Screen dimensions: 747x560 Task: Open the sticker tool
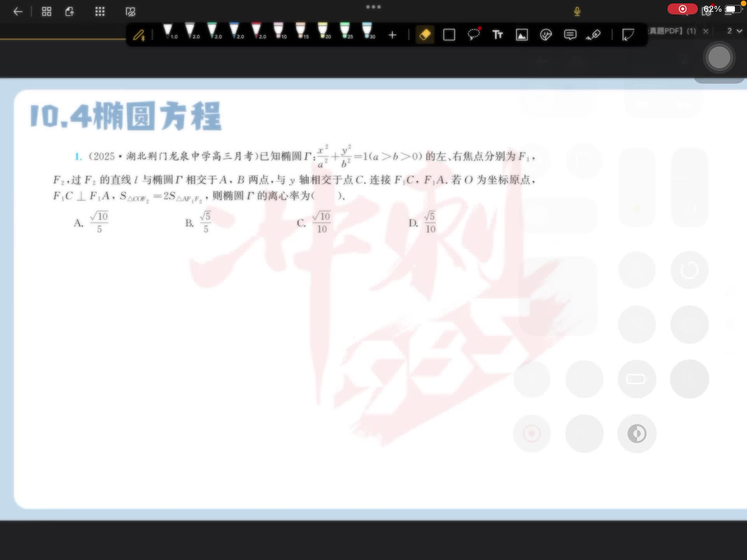pos(546,35)
